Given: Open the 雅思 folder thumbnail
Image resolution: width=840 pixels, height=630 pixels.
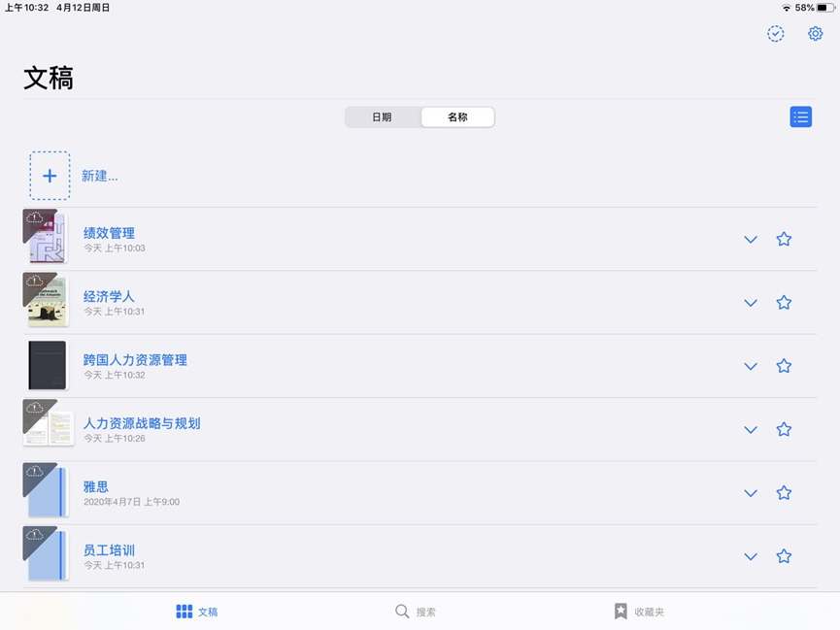Looking at the screenshot, I should click(x=46, y=490).
